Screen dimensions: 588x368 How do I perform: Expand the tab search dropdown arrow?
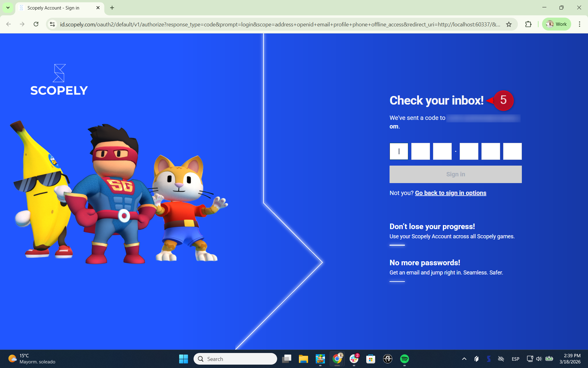coord(8,8)
